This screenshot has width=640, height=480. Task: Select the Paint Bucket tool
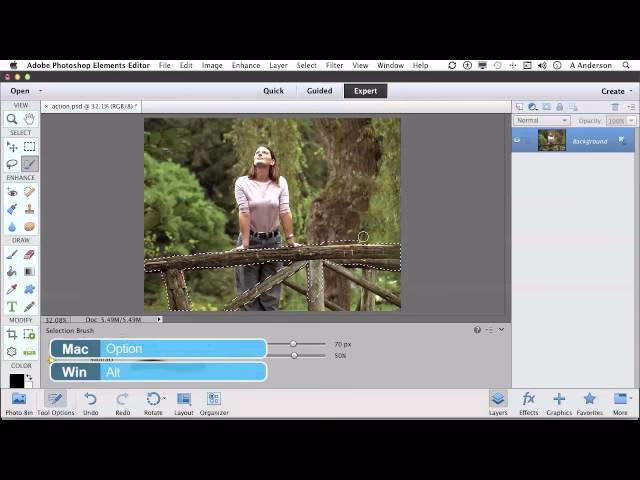tap(12, 272)
